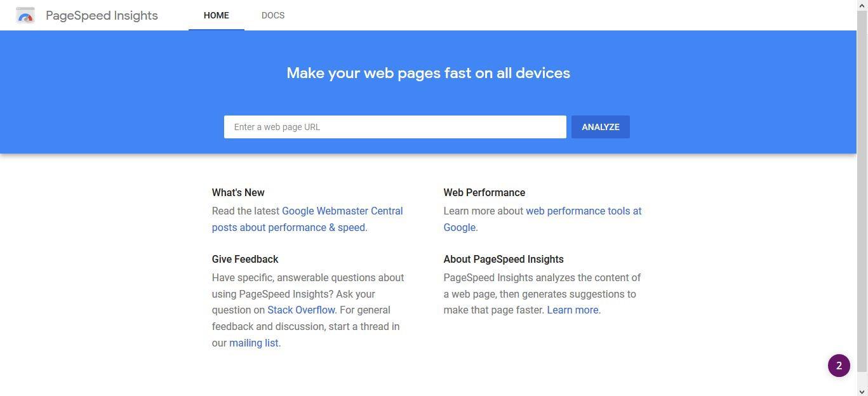868x396 pixels.
Task: Visit the mailing list link
Action: click(254, 343)
